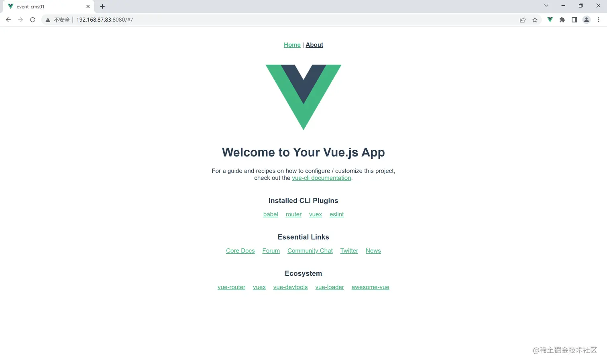Click the not-secure warning site info
Screen dimensions: 607x364
coord(58,20)
